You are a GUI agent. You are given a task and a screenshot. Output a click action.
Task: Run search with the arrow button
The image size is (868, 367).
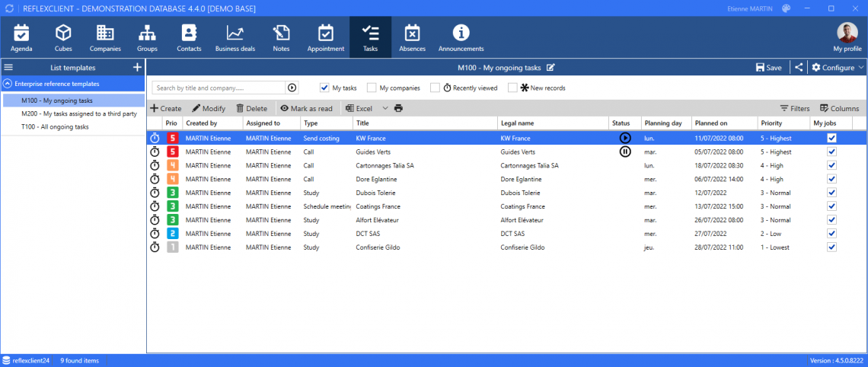click(292, 88)
